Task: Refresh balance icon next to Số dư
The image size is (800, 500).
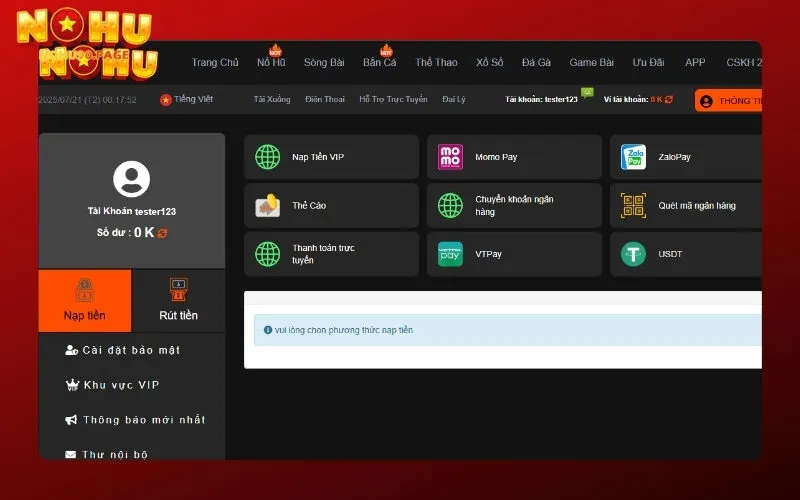Action: tap(162, 233)
